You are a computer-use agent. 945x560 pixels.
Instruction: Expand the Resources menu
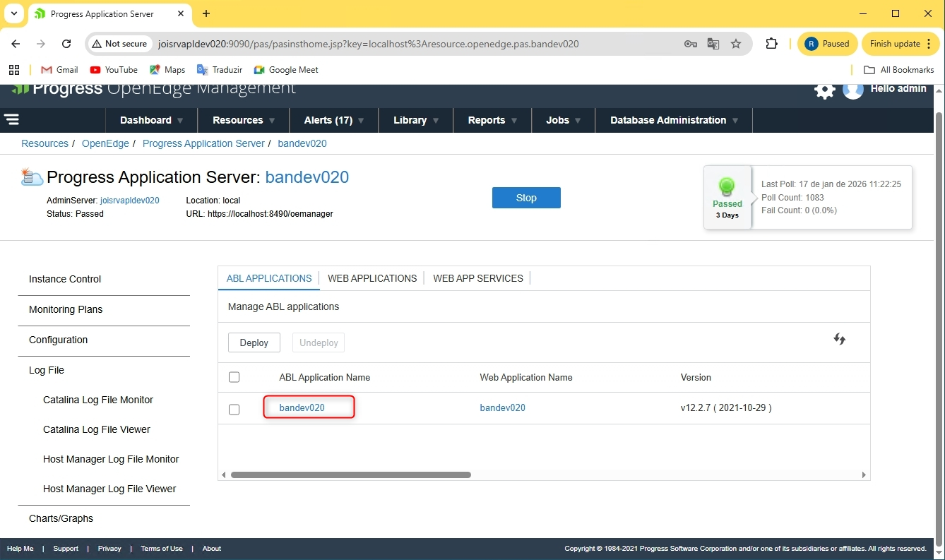pos(244,120)
